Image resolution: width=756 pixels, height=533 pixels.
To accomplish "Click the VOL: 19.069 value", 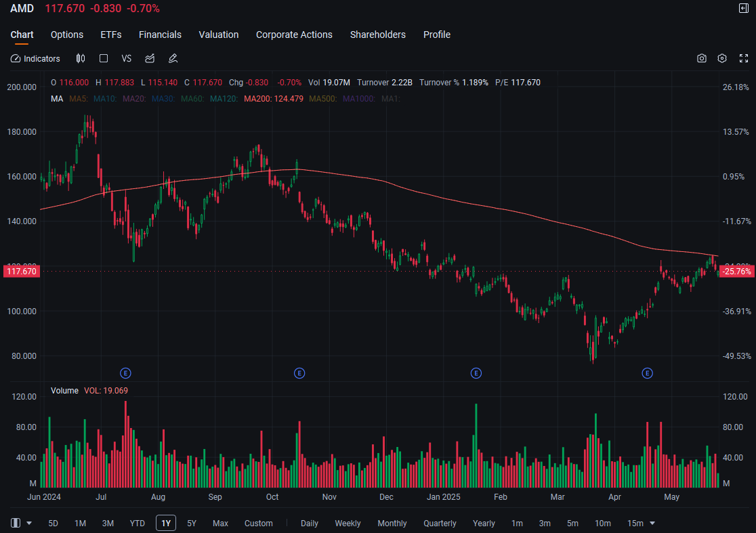I will (x=106, y=390).
